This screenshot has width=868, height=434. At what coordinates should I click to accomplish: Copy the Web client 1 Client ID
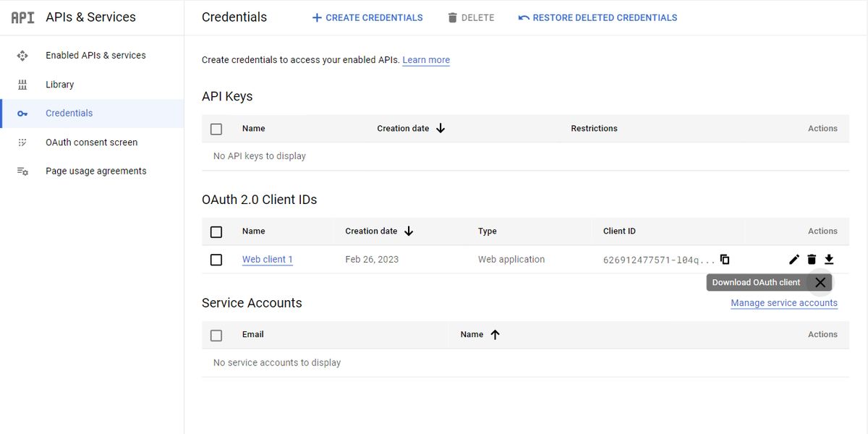point(725,260)
